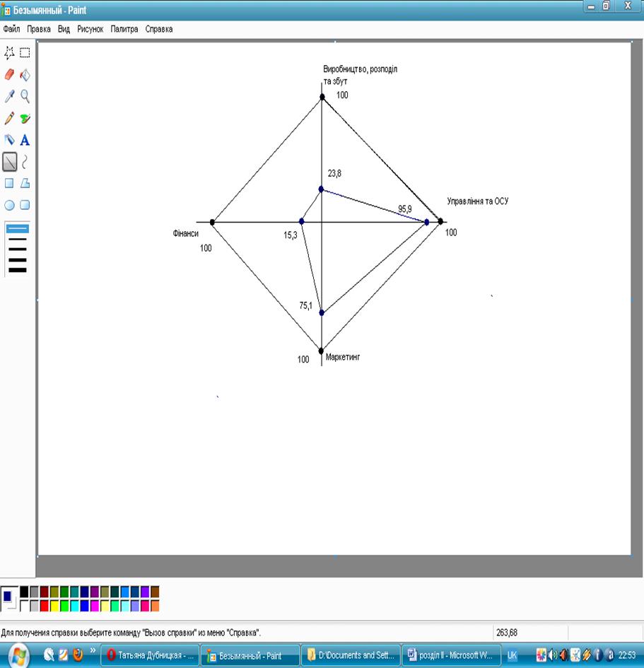
Task: Pick the cyan color swatch
Action: click(x=74, y=605)
